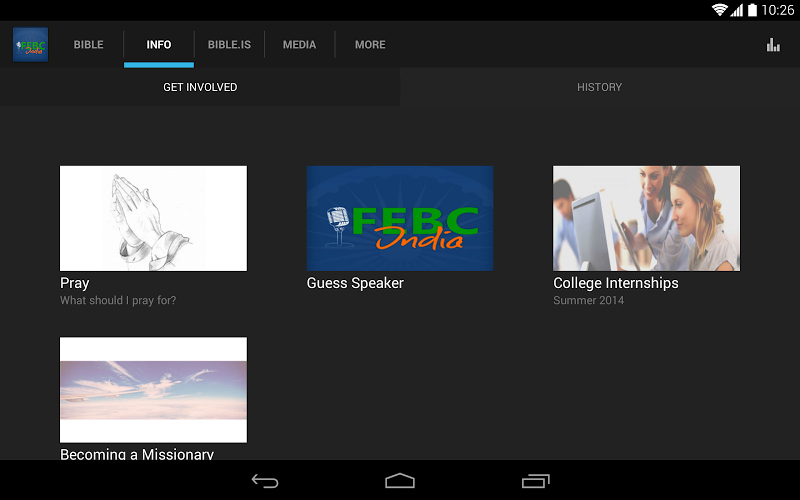Open the MORE tab
The image size is (800, 500).
pyautogui.click(x=370, y=45)
